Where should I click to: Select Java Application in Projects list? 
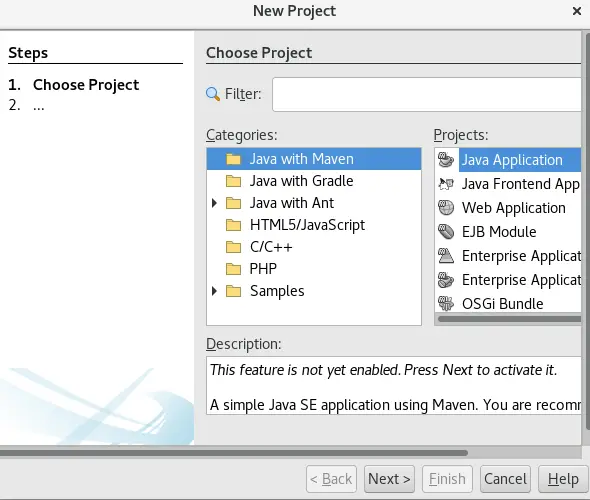[520, 160]
